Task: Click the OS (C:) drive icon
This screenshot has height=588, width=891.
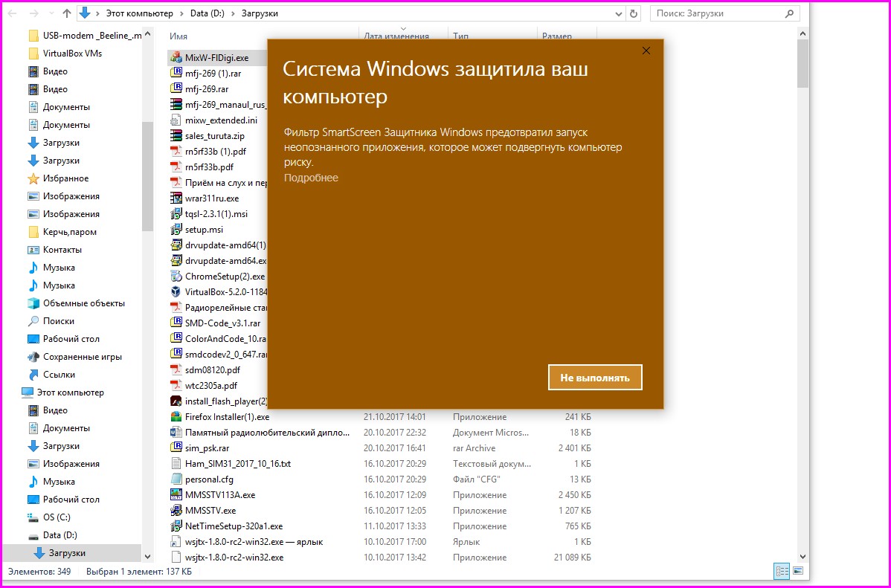Action: (33, 517)
